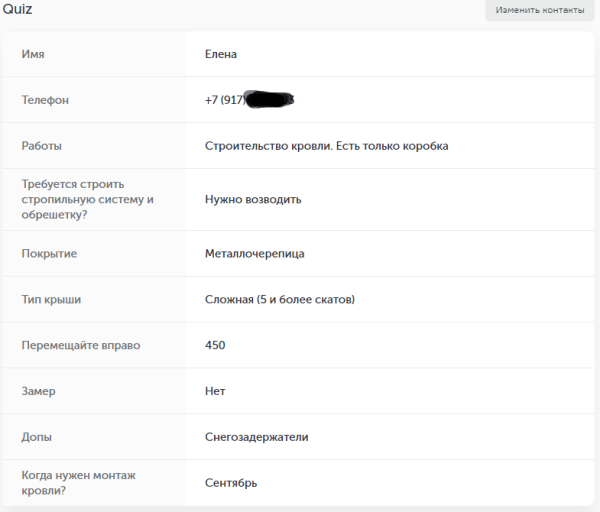The image size is (600, 512).
Task: Click the "Тип крыши" label
Action: [51, 299]
